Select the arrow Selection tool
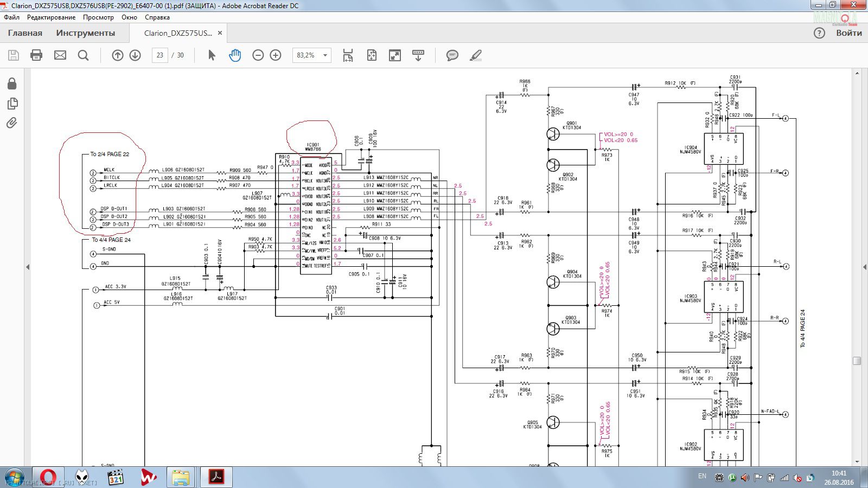868x488 pixels. click(212, 55)
